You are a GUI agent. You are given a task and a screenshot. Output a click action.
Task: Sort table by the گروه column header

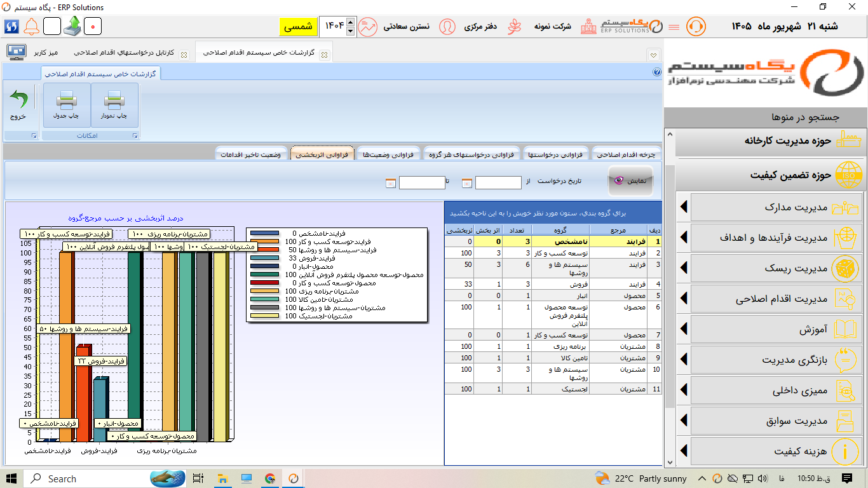point(560,230)
